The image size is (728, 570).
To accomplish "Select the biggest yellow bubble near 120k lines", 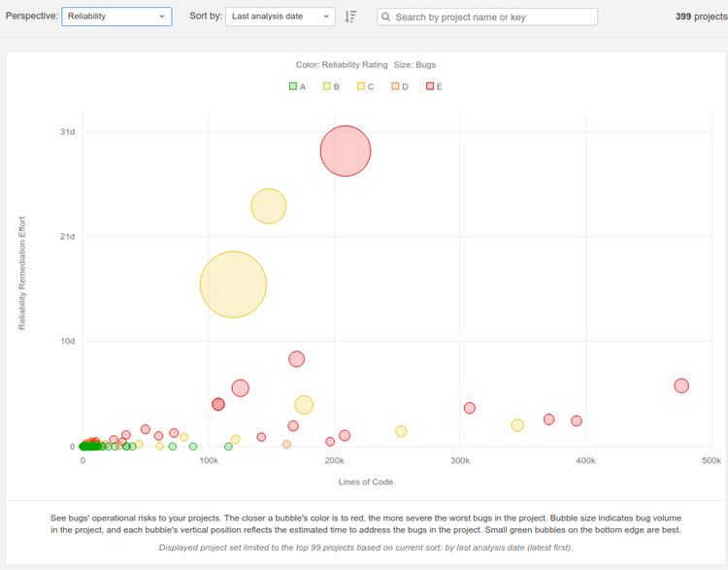I will (233, 285).
